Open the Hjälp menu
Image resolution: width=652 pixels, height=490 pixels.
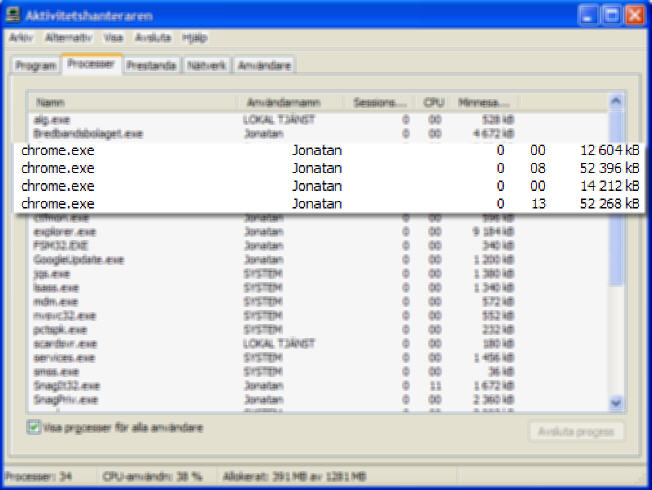[194, 36]
